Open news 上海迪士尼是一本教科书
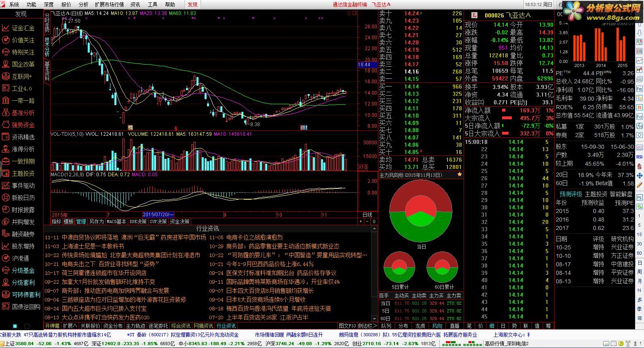 pyautogui.click(x=93, y=246)
